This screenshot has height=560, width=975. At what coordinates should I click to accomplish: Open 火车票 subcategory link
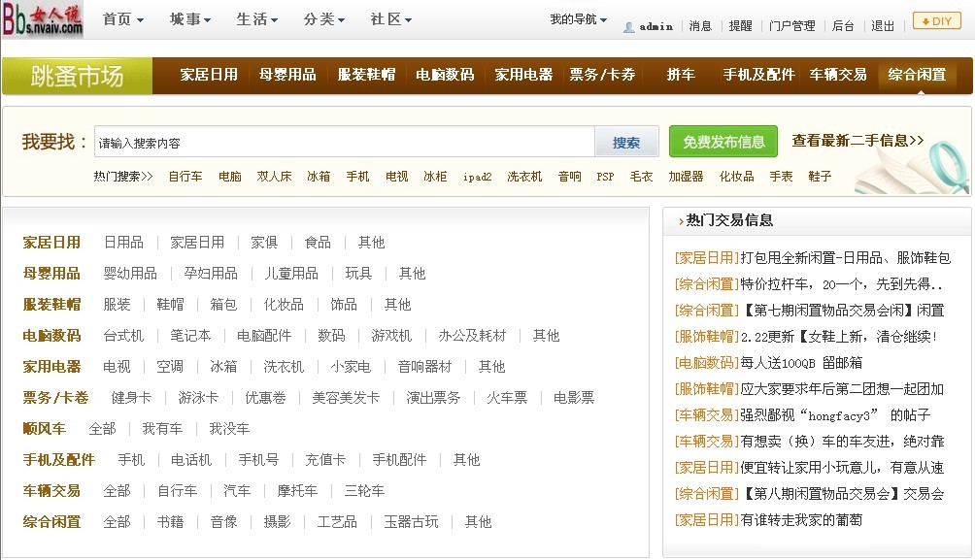[506, 398]
